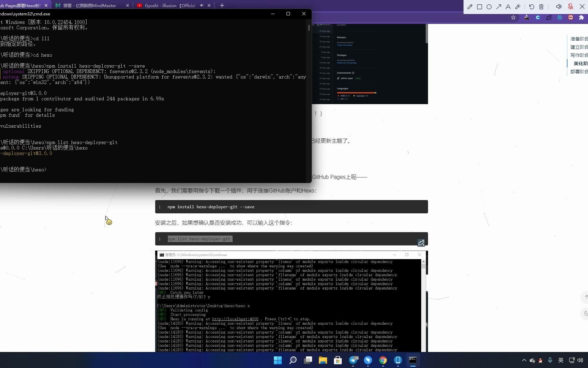588x368 pixels.
Task: Open the GitHub repository screenshot image
Action: [370, 64]
